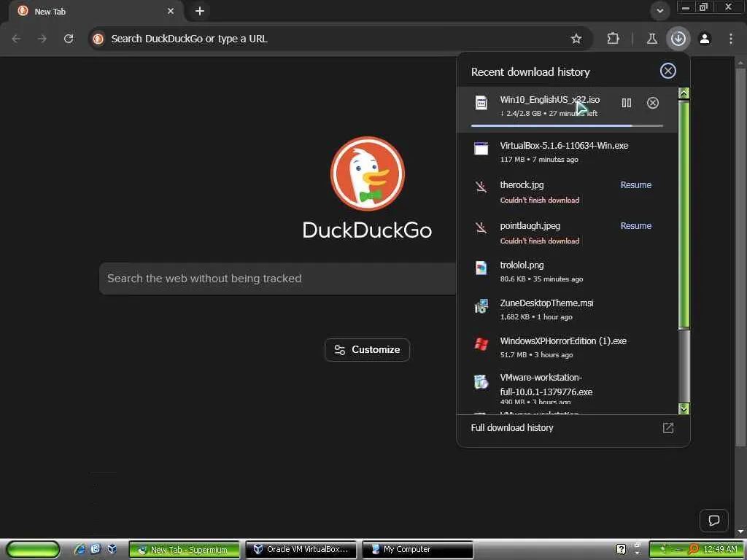Open trololol.png download entry

(567, 271)
